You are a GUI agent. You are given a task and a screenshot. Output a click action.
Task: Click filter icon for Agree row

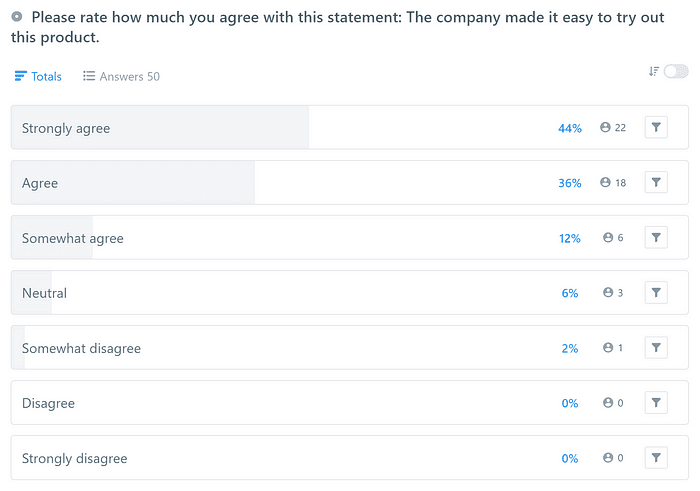pyautogui.click(x=656, y=183)
